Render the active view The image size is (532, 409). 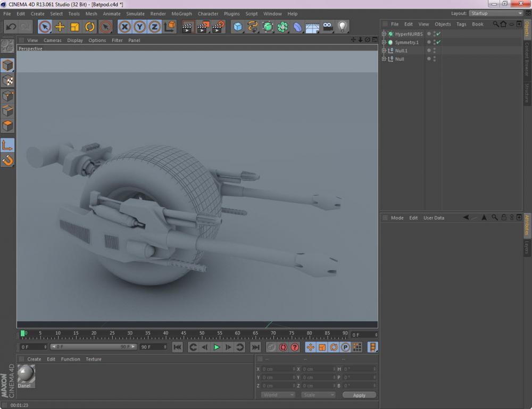pyautogui.click(x=187, y=27)
